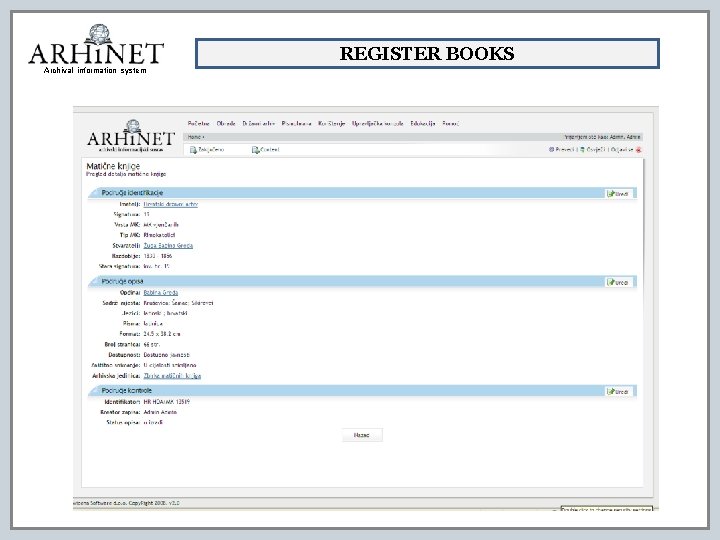
Task: Select the 66 str. page count value
Action: (152, 344)
